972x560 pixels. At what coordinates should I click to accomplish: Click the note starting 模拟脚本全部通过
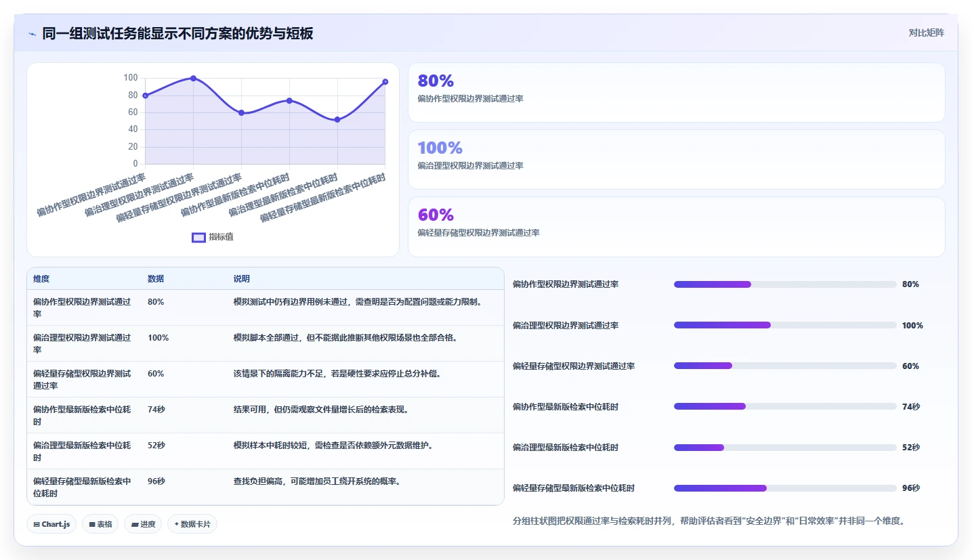click(x=345, y=338)
